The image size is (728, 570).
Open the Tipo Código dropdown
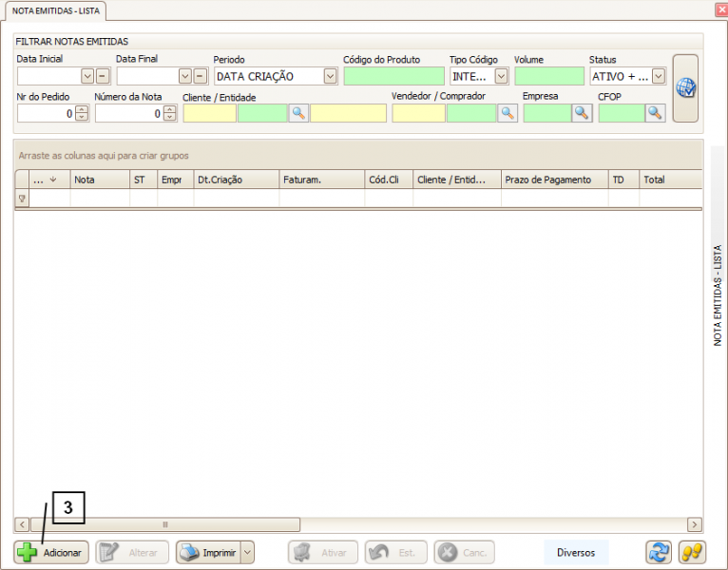501,76
